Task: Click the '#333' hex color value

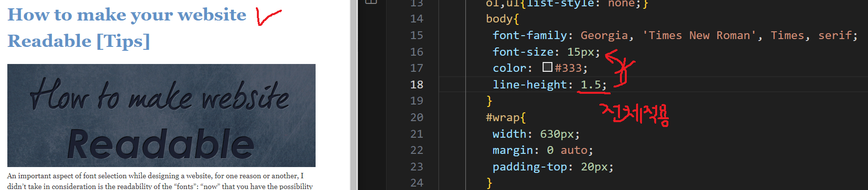Action: pyautogui.click(x=568, y=68)
